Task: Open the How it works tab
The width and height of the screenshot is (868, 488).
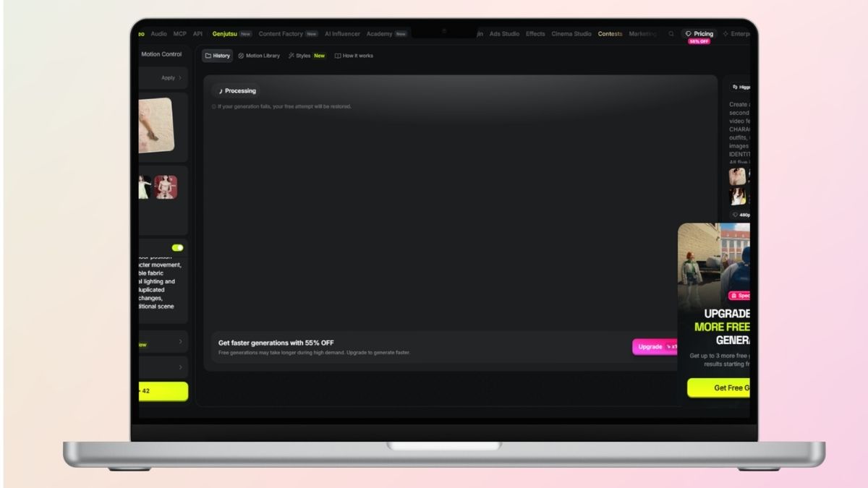Action: click(x=354, y=56)
